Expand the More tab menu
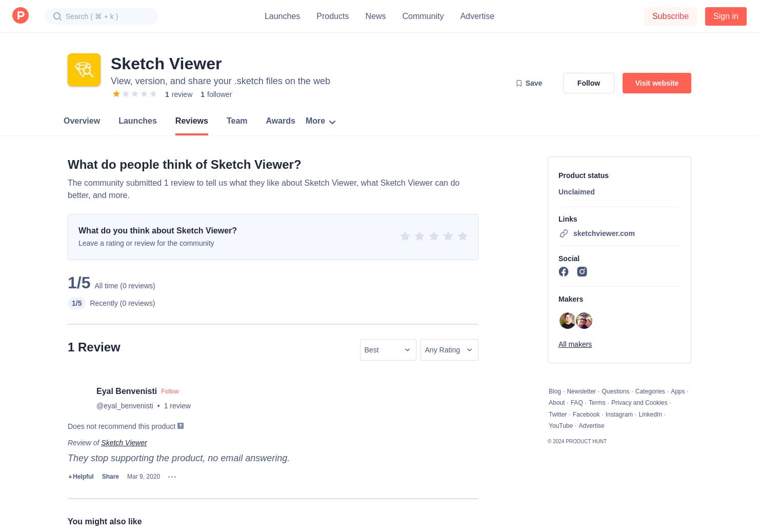Viewport: 759px width, 532px height. pyautogui.click(x=321, y=121)
